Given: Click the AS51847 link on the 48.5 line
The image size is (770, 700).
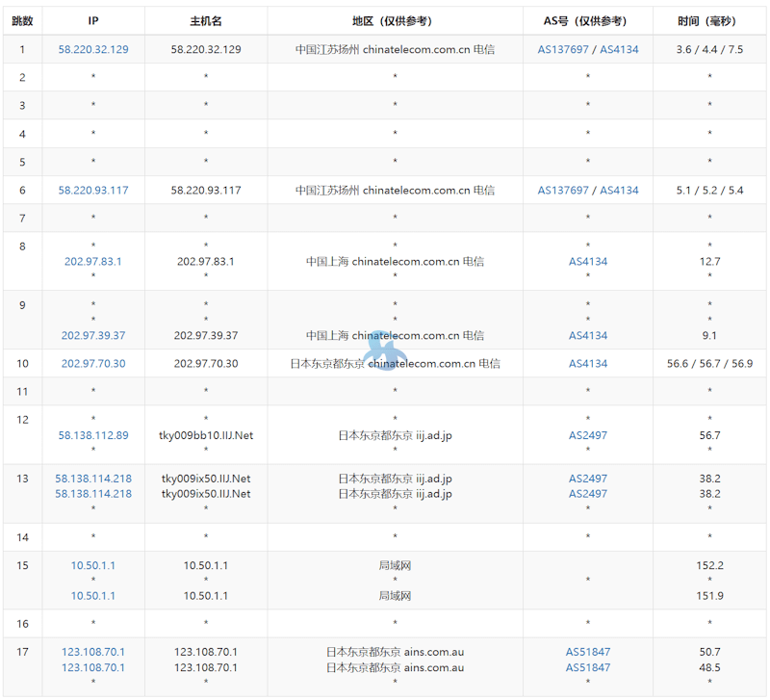Looking at the screenshot, I should point(588,668).
